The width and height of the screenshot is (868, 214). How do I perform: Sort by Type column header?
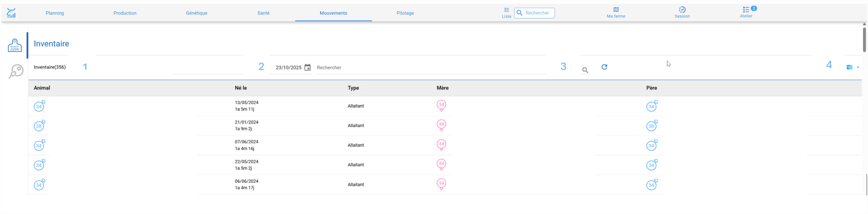(x=353, y=88)
